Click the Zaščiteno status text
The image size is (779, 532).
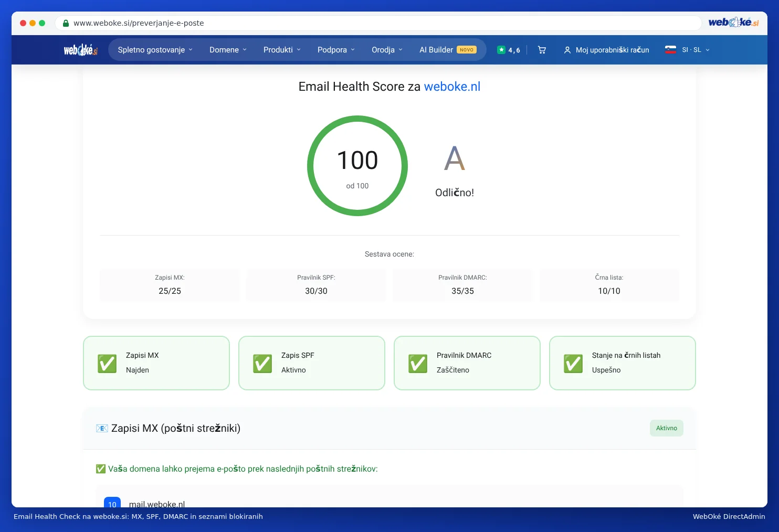click(x=453, y=370)
